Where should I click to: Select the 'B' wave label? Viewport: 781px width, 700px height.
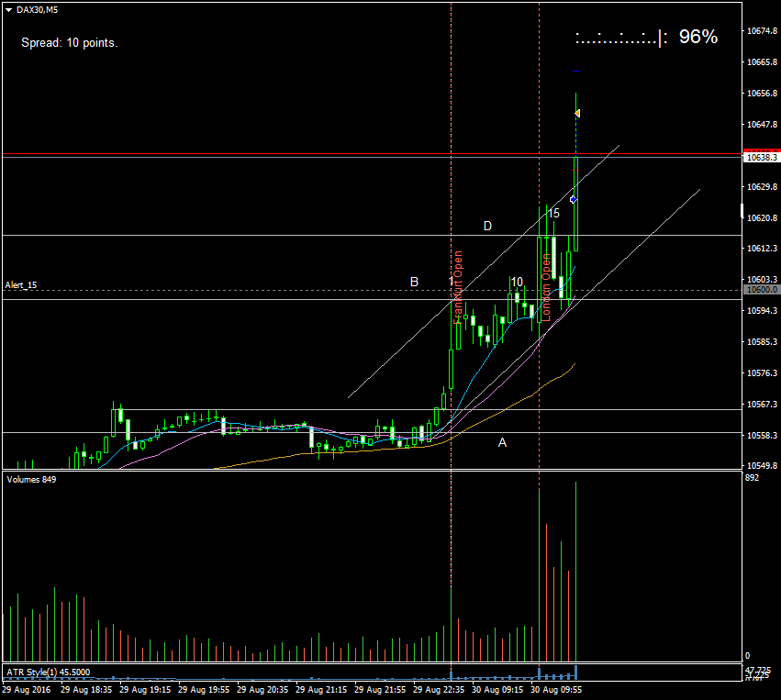click(x=414, y=282)
